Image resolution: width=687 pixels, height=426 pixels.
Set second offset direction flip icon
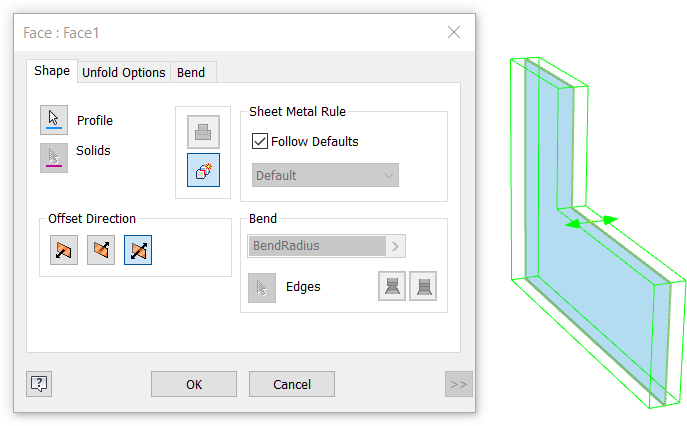tap(101, 250)
